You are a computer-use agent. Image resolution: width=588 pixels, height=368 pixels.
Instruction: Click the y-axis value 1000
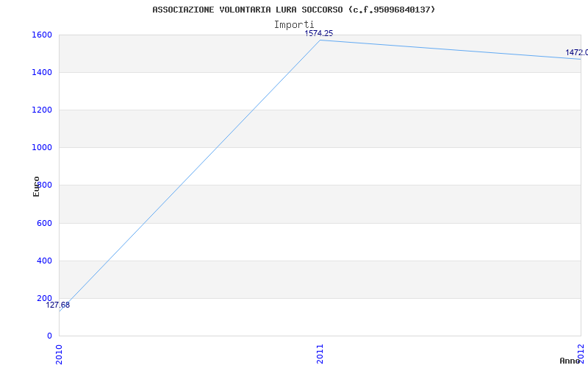[42, 148]
